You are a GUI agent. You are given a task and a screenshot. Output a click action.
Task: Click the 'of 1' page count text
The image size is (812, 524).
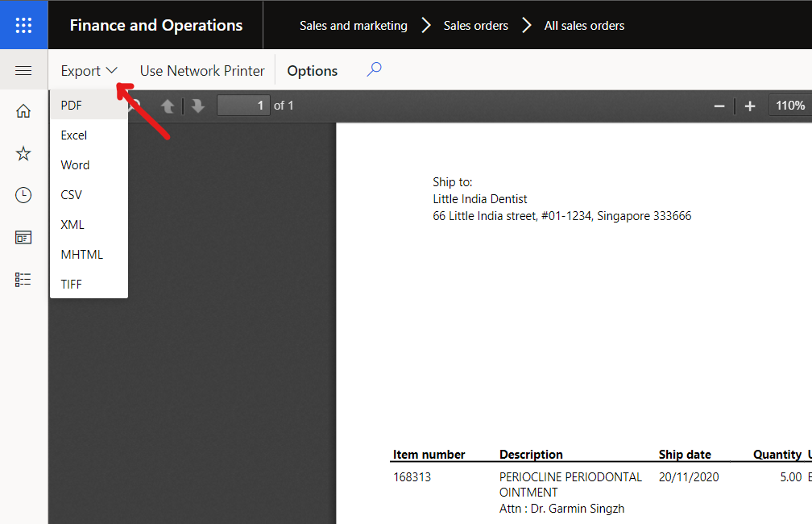point(284,106)
